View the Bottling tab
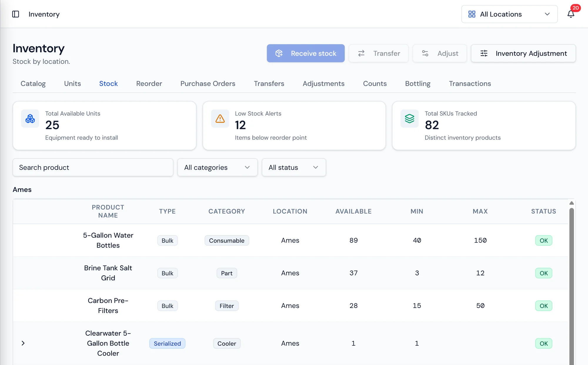Screen dimensions: 588x365 click(417, 84)
